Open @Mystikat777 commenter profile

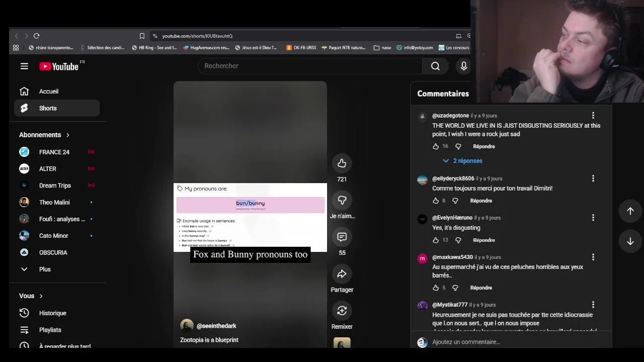(450, 305)
